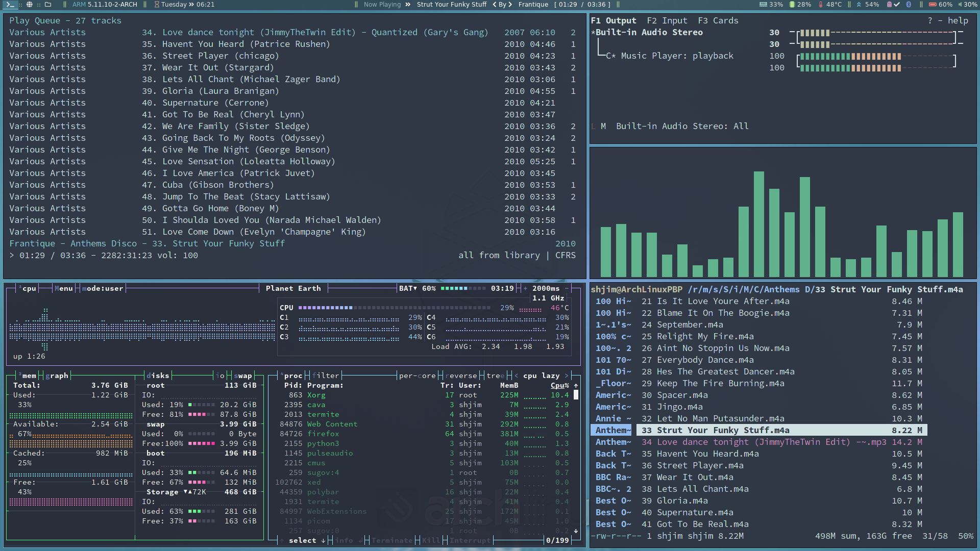This screenshot has width=980, height=551.
Task: Click the plus to increase 2000ms update interval
Action: click(525, 289)
